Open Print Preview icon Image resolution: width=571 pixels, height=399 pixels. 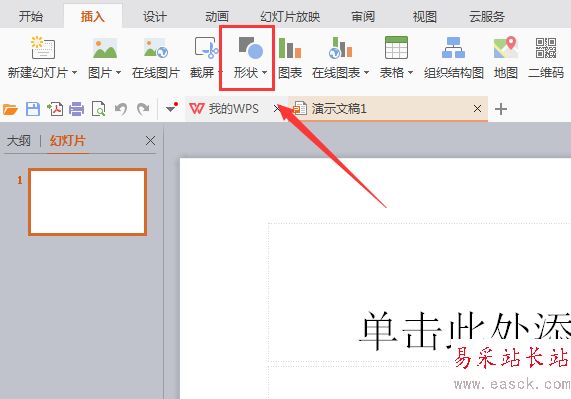(x=99, y=109)
